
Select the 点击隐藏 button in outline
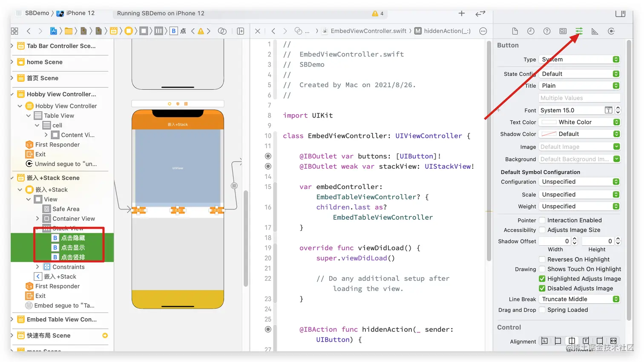click(x=73, y=238)
